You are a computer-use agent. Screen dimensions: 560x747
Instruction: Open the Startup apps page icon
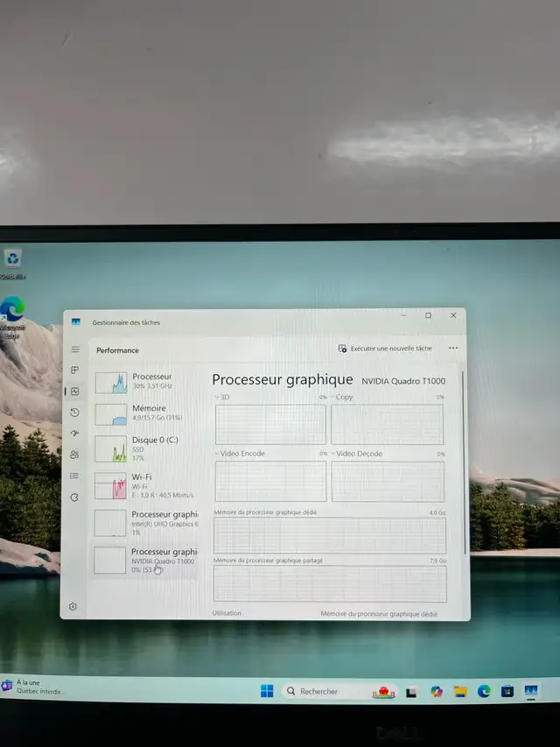[74, 433]
